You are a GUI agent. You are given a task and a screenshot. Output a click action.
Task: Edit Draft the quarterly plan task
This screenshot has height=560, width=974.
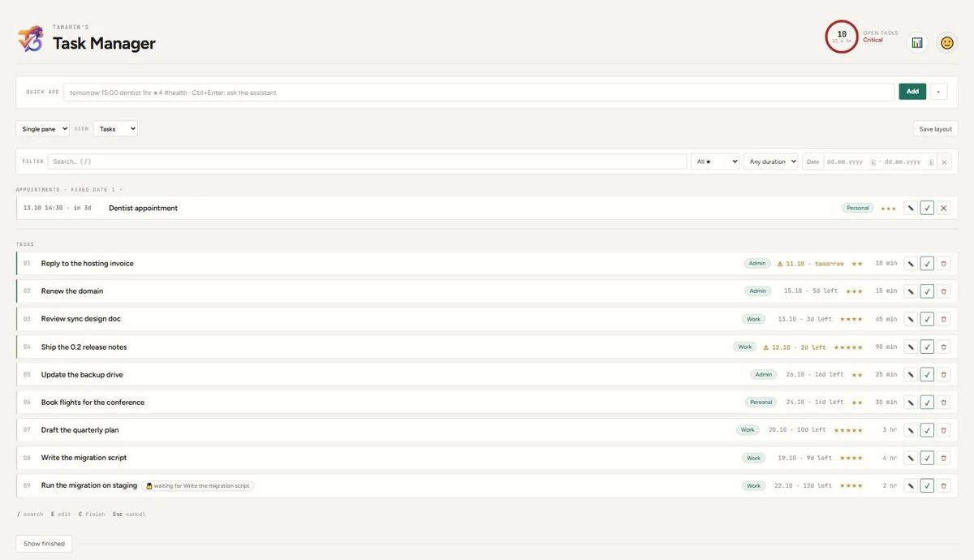click(911, 430)
